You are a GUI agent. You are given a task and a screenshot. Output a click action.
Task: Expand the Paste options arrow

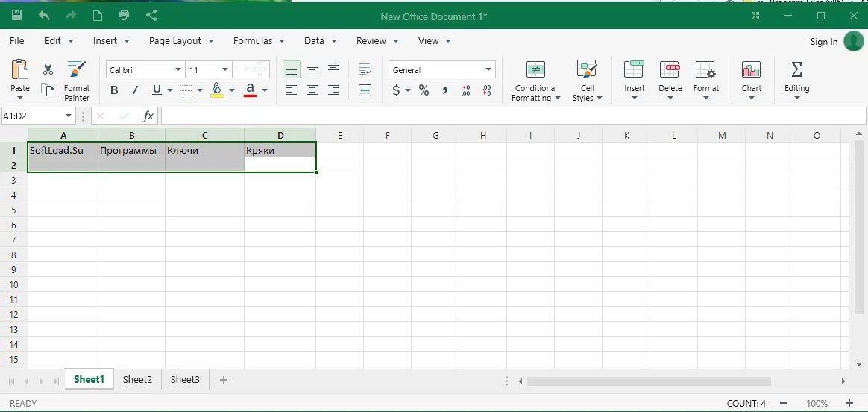pos(20,98)
